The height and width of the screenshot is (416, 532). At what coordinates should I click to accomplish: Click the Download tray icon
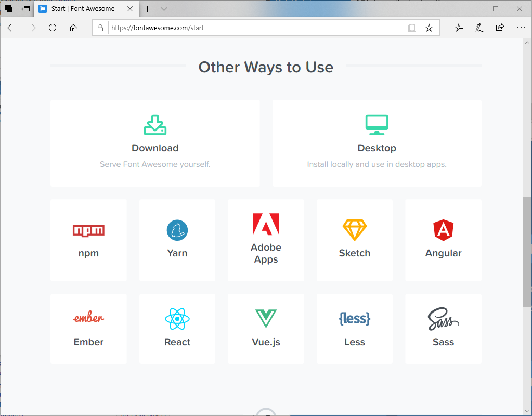pyautogui.click(x=155, y=125)
